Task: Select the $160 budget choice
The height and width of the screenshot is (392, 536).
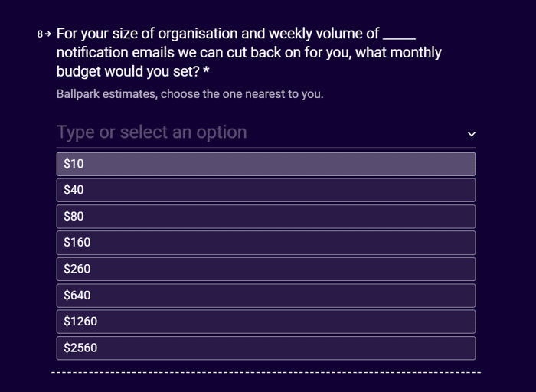Action: pyautogui.click(x=266, y=243)
